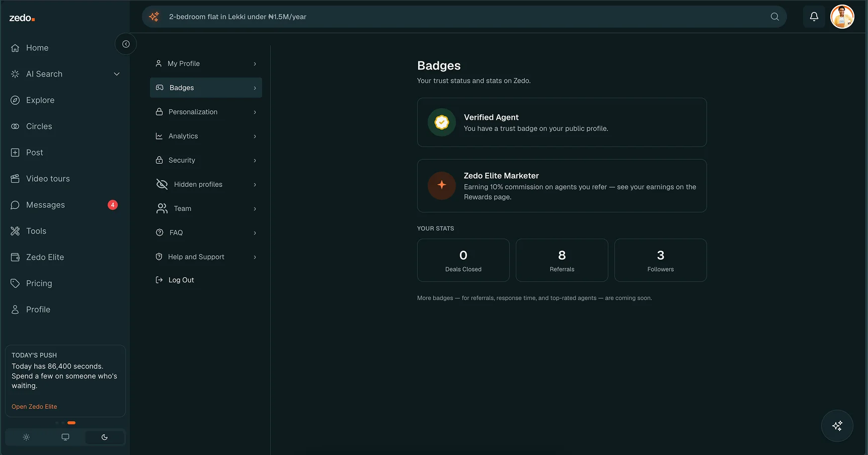The width and height of the screenshot is (868, 455).
Task: Expand the My Profile settings chevron
Action: [255, 64]
